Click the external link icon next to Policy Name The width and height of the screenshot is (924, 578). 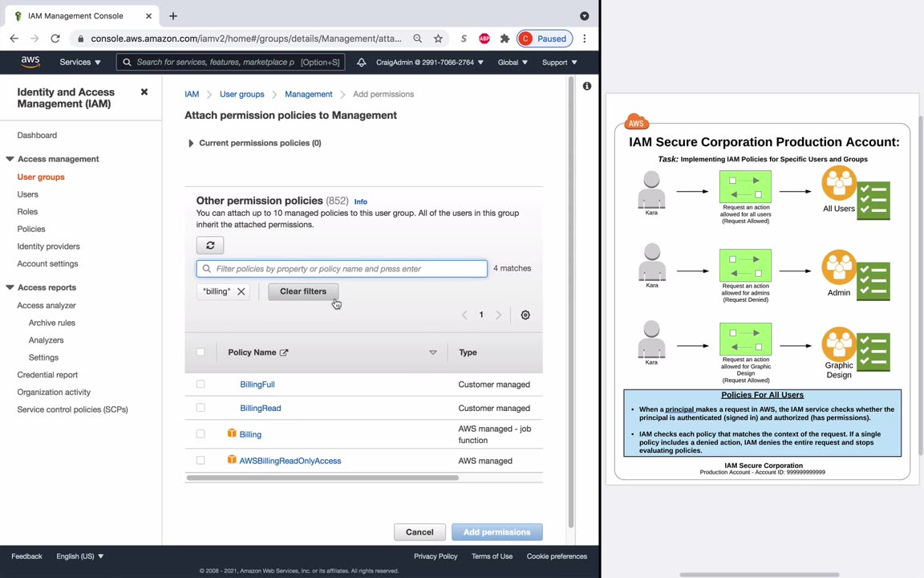[284, 352]
